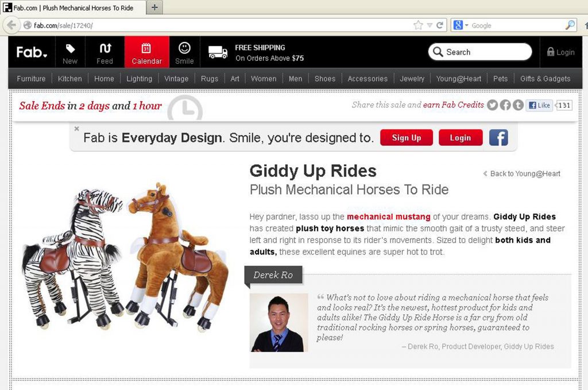
Task: Click the red Login button in banner
Action: coord(461,138)
